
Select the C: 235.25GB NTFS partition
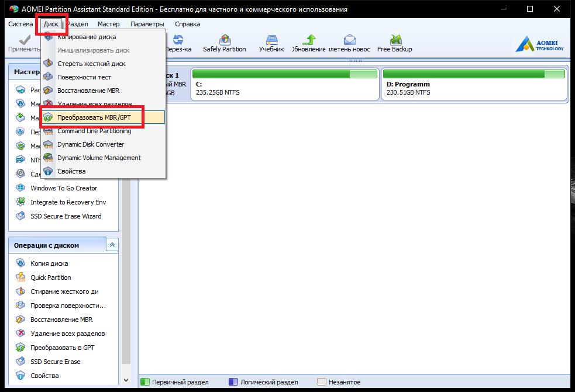[285, 84]
